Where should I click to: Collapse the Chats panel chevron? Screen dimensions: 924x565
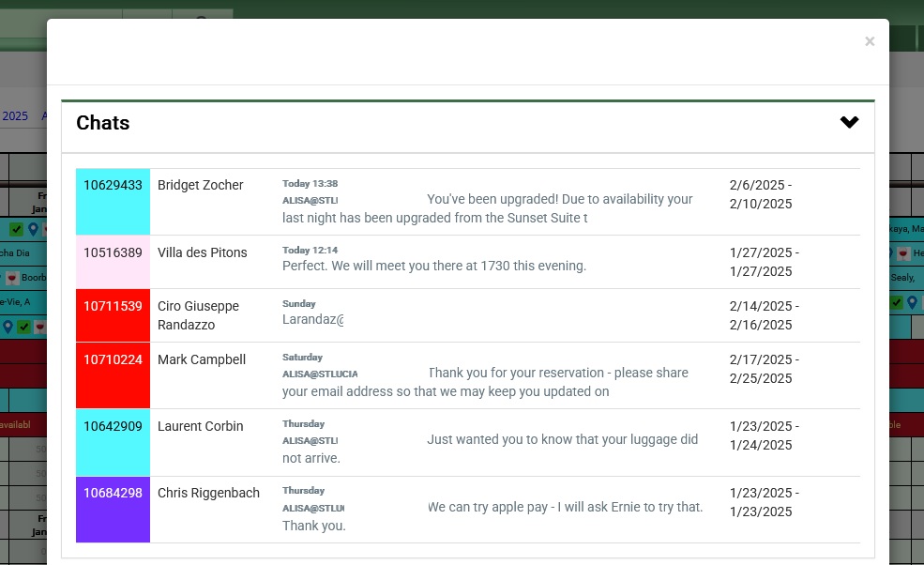pyautogui.click(x=849, y=123)
